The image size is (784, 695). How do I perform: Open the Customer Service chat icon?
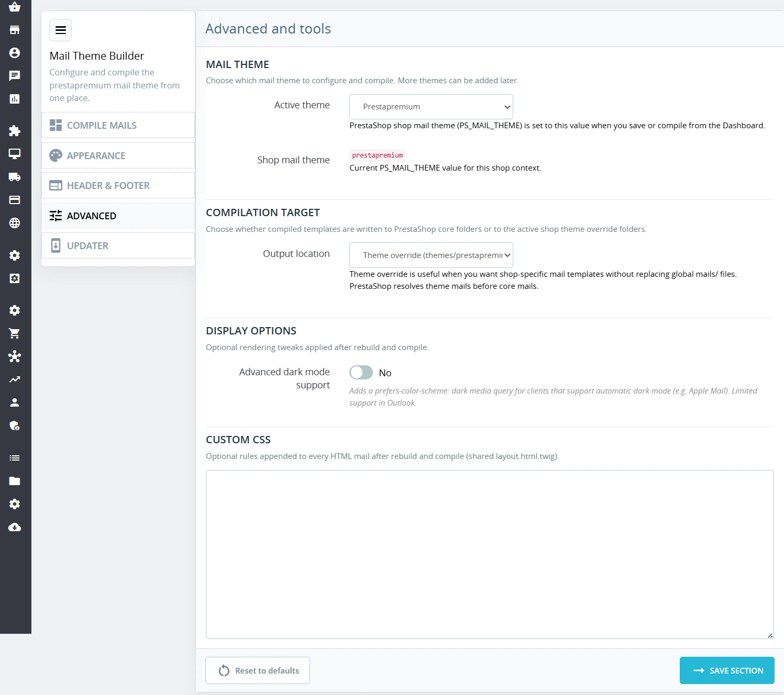point(15,76)
